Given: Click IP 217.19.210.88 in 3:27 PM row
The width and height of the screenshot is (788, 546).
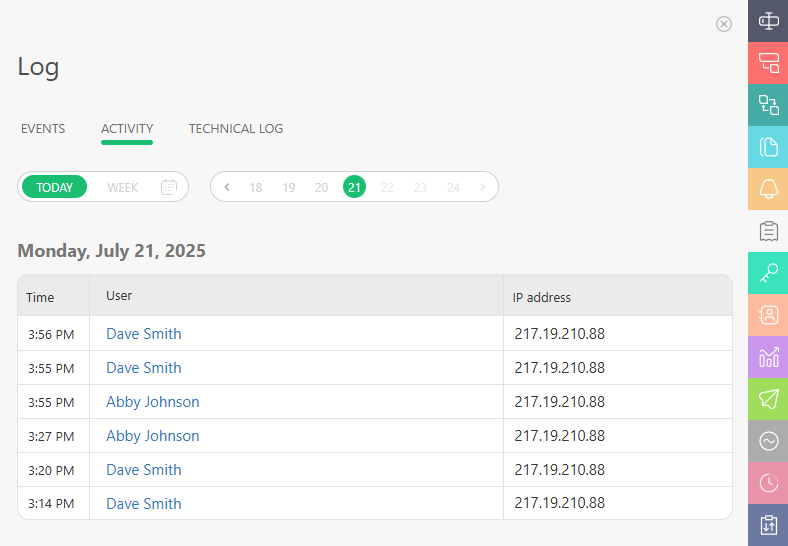Looking at the screenshot, I should click(x=559, y=436).
